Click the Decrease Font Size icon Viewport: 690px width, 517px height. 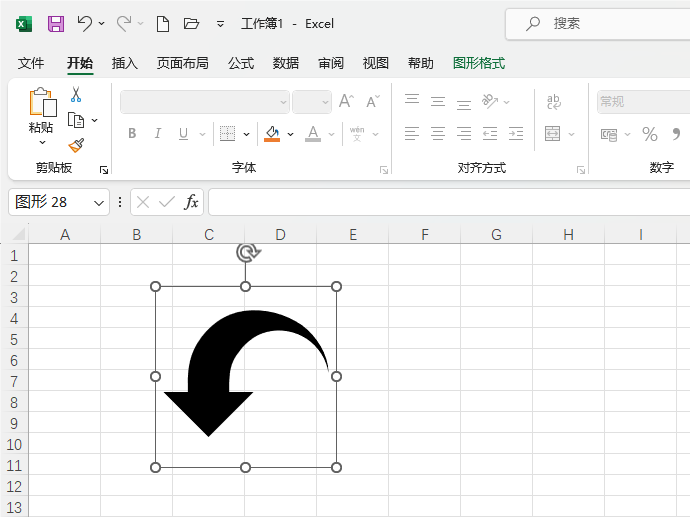[x=373, y=102]
